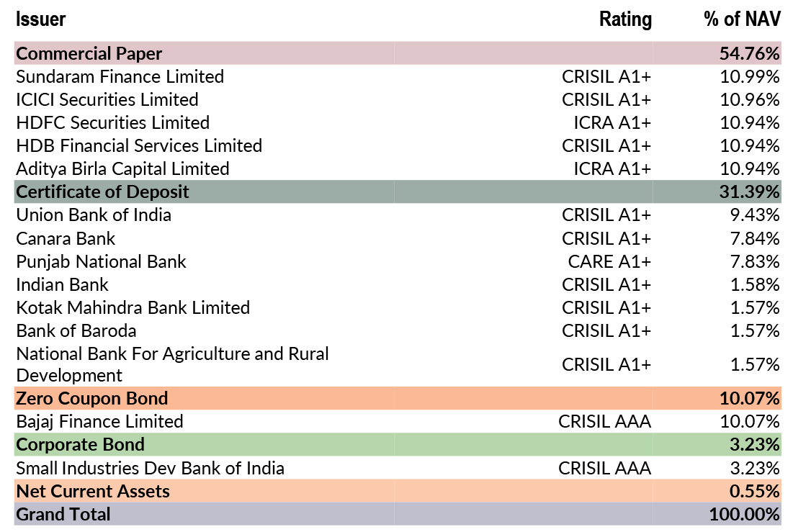Select the green Corporate Bond header row
The width and height of the screenshot is (793, 532).
pyautogui.click(x=80, y=444)
